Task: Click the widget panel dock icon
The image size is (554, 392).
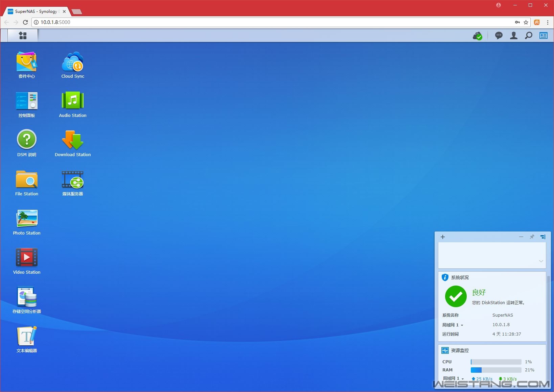Action: tap(543, 237)
